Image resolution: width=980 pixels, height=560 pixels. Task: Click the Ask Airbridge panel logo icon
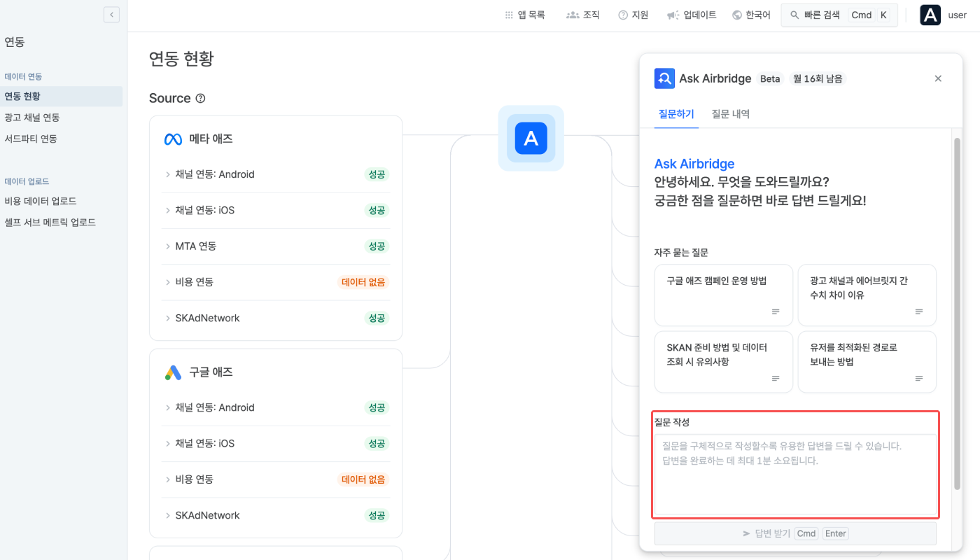point(664,78)
